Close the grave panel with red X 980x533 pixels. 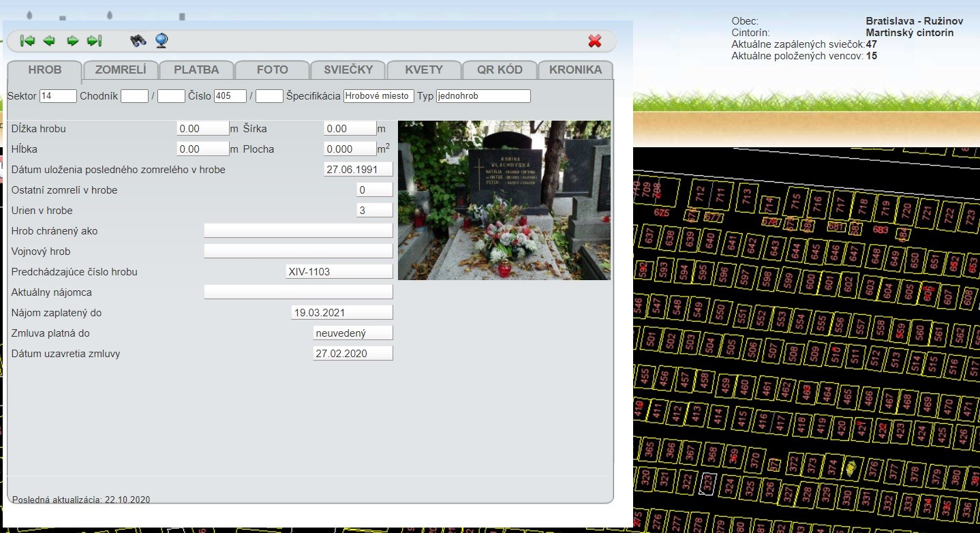(594, 41)
